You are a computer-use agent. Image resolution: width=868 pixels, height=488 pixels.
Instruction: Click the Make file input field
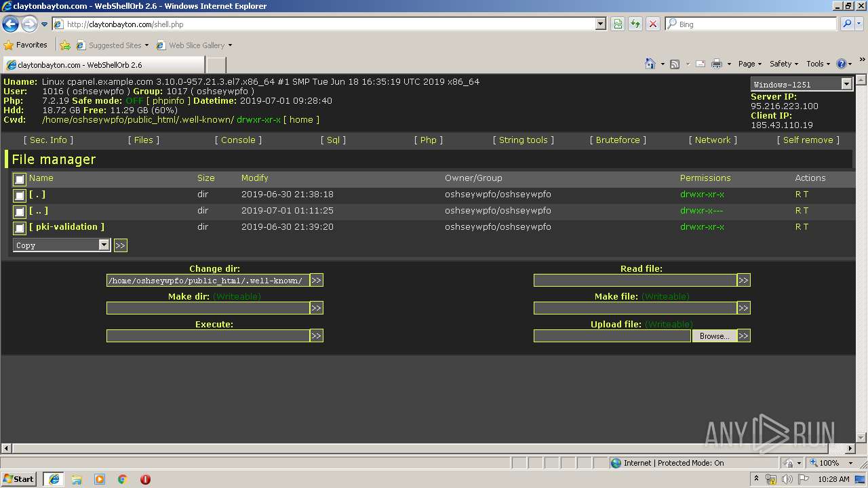click(635, 308)
